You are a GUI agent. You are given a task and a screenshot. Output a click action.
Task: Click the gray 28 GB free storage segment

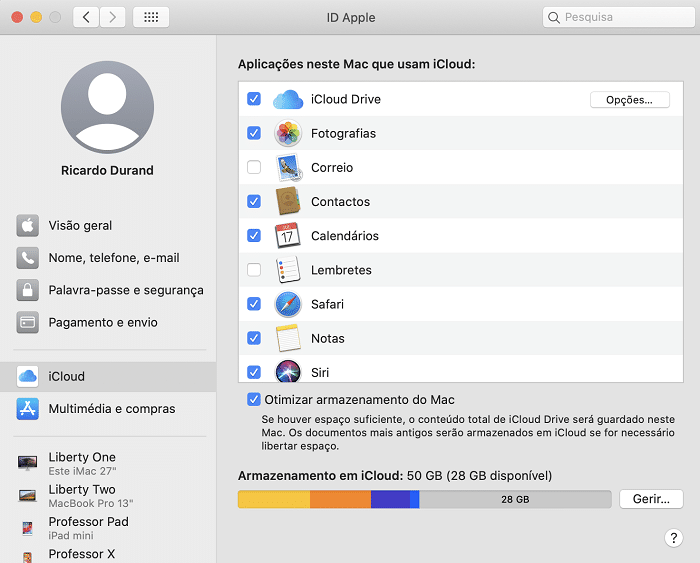click(515, 499)
